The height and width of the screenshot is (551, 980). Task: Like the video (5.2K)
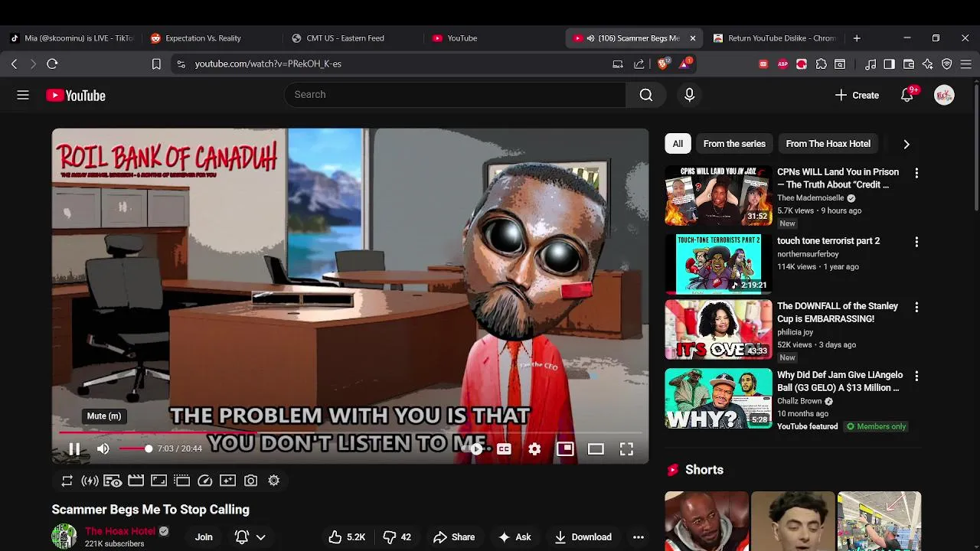pos(347,537)
